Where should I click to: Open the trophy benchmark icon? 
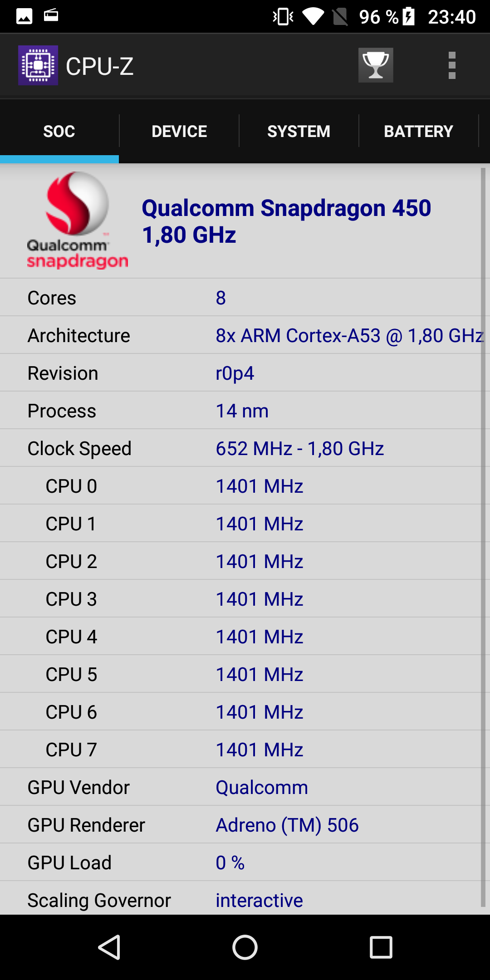tap(376, 65)
